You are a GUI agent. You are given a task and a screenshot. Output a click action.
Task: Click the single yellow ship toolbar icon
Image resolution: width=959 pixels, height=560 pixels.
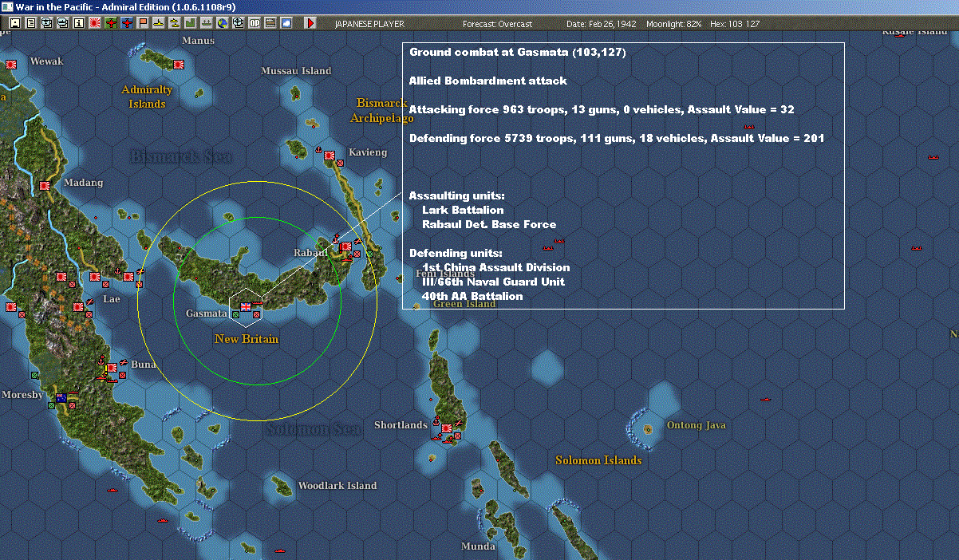[159, 23]
